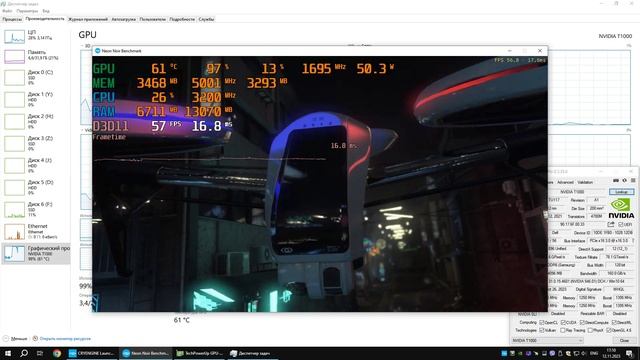This screenshot has width=640, height=360.
Task: Open the Windows notification center icon
Action: pos(629,353)
